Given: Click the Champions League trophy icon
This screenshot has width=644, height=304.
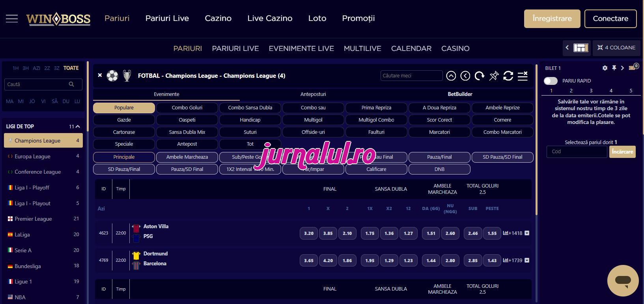Looking at the screenshot, I should 127,75.
